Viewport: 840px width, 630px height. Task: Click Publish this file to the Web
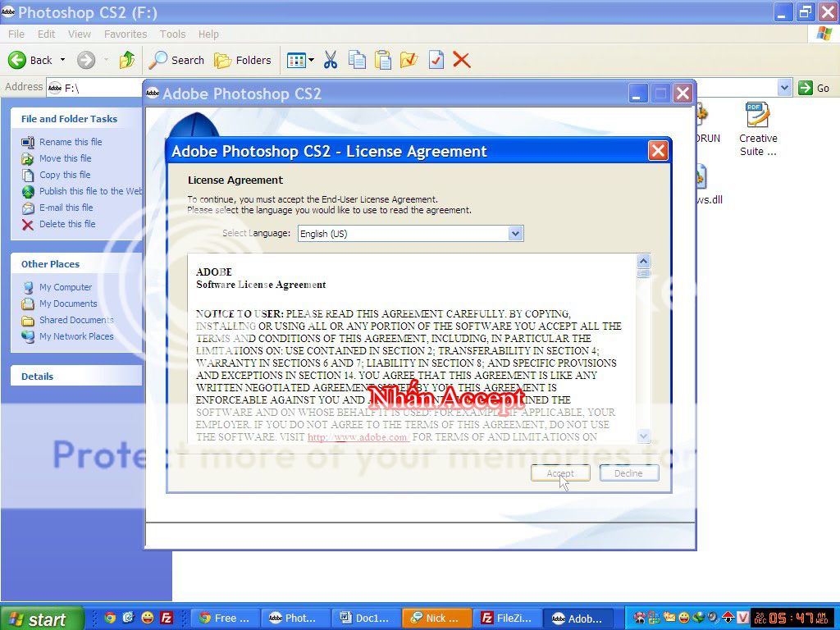click(x=90, y=191)
